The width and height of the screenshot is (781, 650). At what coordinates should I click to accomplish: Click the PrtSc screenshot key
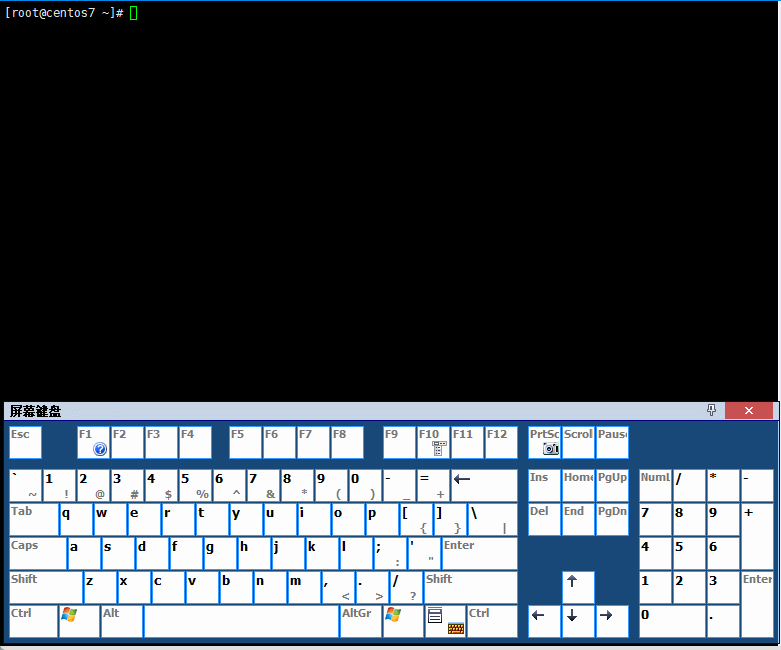[x=544, y=442]
